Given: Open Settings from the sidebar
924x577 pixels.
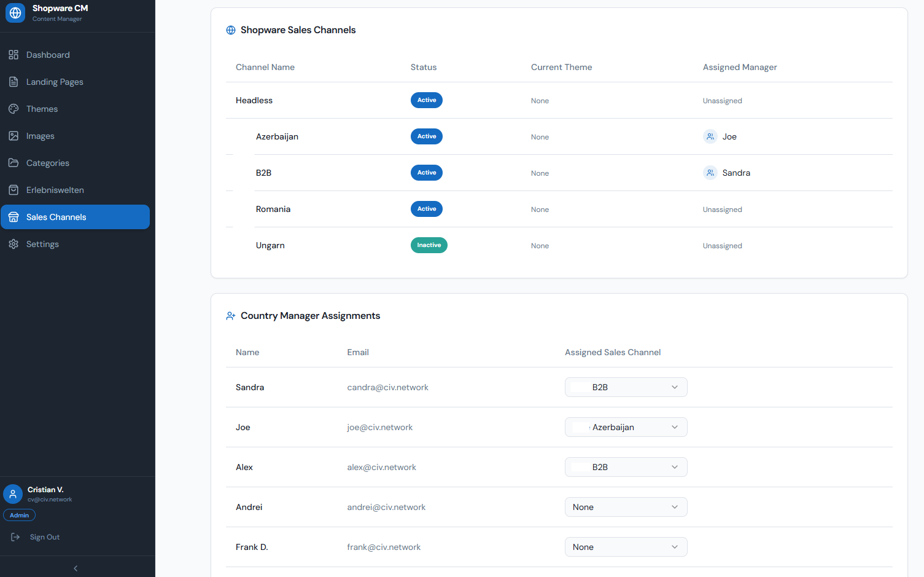Looking at the screenshot, I should pyautogui.click(x=75, y=244).
